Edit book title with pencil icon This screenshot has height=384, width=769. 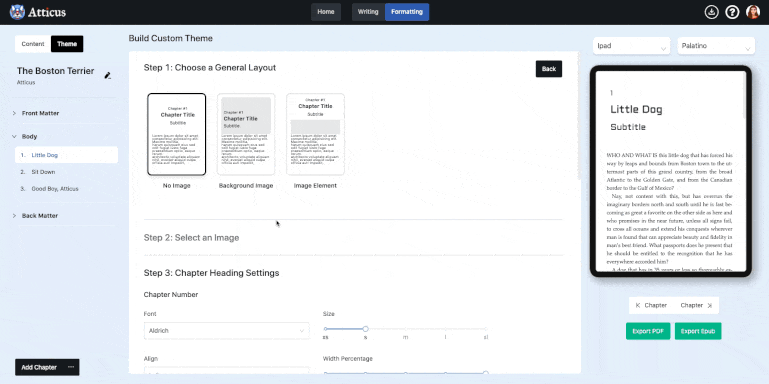pos(108,76)
